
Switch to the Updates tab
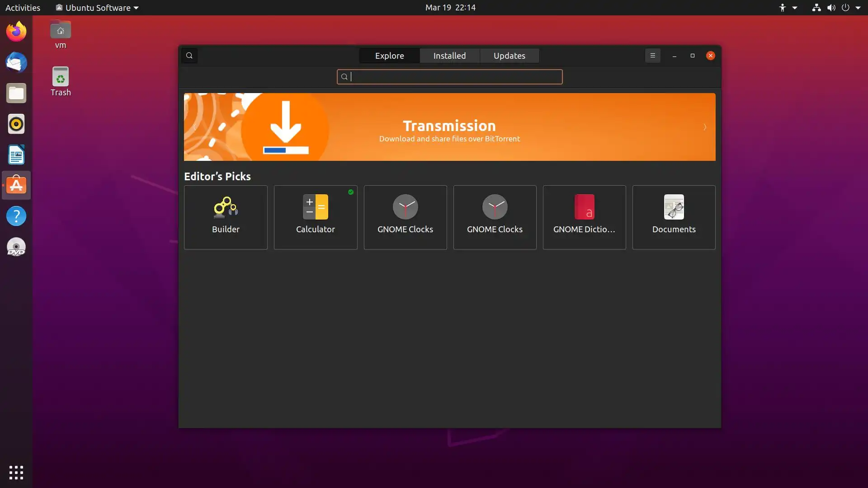[509, 56]
